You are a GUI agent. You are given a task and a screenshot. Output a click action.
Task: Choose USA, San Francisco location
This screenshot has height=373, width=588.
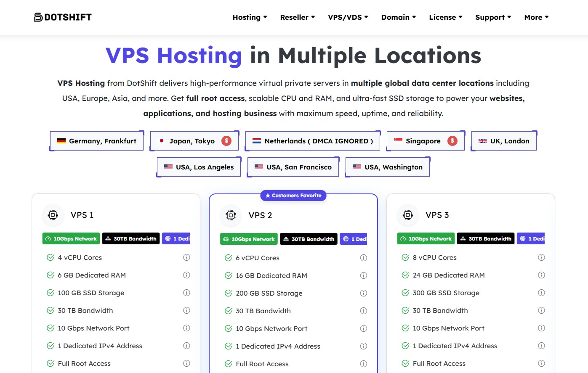293,167
